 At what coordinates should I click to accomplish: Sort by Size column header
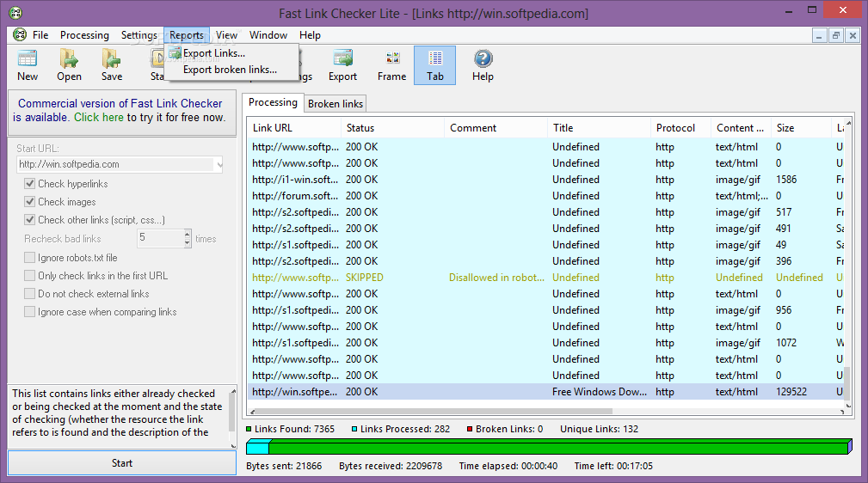(801, 128)
